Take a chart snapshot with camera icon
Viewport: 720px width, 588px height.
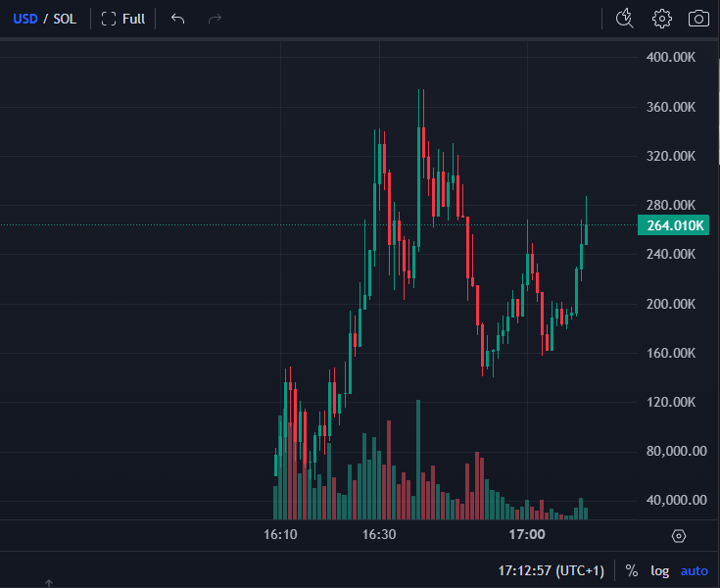[x=698, y=19]
